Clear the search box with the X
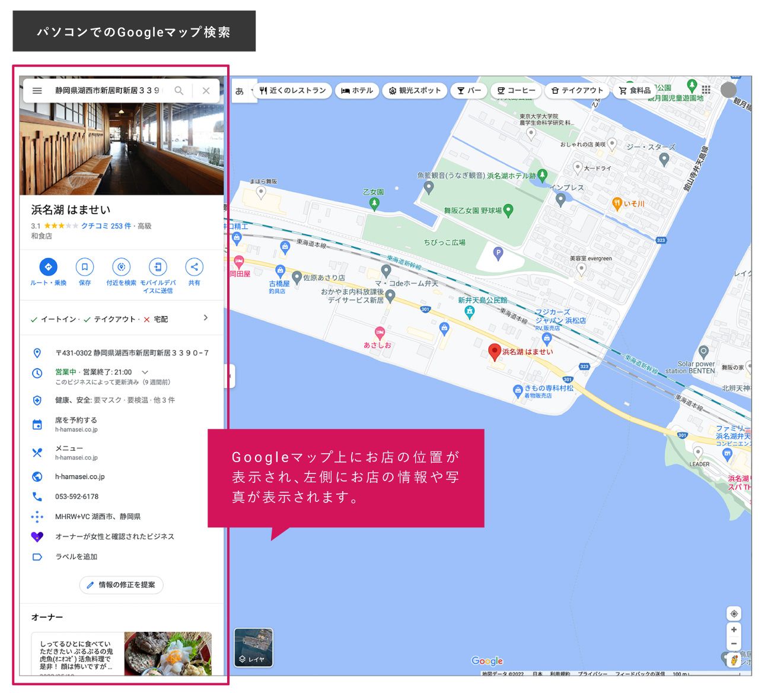This screenshot has height=700, width=771. point(206,91)
